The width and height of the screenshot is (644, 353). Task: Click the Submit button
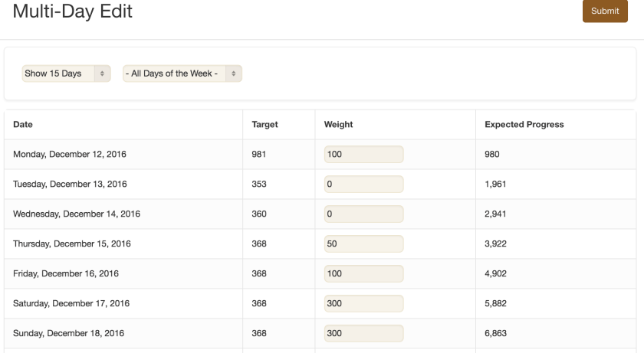(x=605, y=11)
